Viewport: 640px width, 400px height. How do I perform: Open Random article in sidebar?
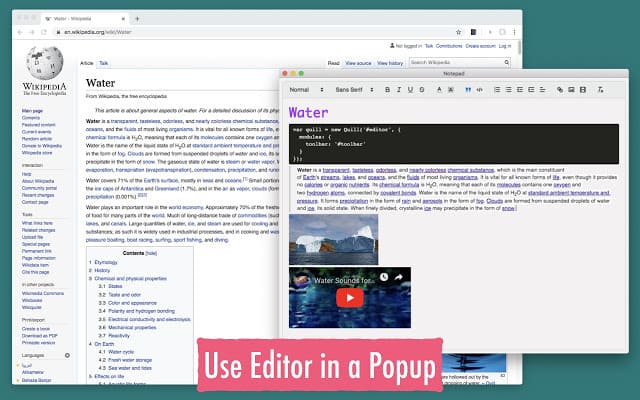tap(37, 139)
